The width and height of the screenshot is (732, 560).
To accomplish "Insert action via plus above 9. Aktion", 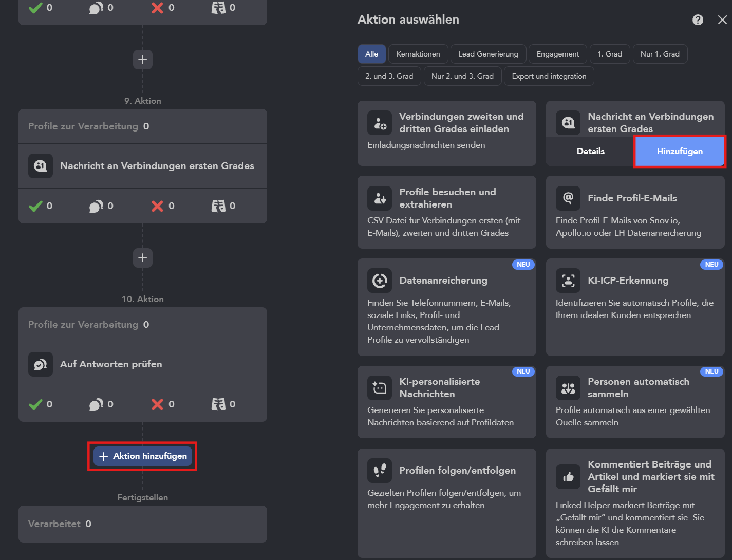I will pyautogui.click(x=143, y=60).
